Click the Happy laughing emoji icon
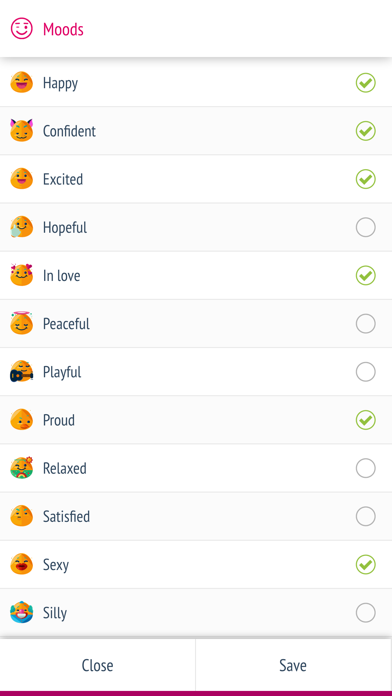This screenshot has height=696, width=392. 21,83
